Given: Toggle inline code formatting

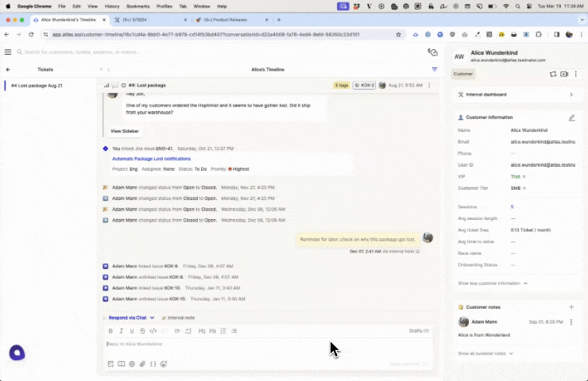Looking at the screenshot, I should pyautogui.click(x=153, y=331).
